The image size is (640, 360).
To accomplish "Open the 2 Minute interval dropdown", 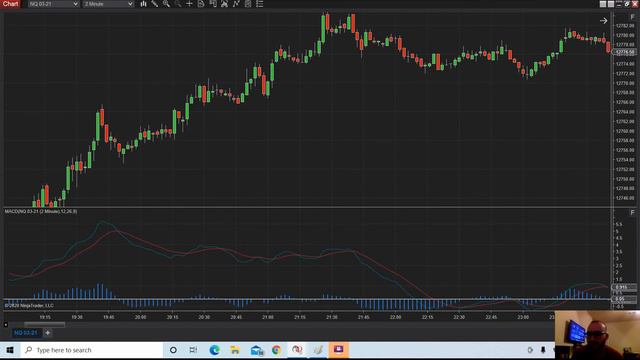I will (109, 4).
